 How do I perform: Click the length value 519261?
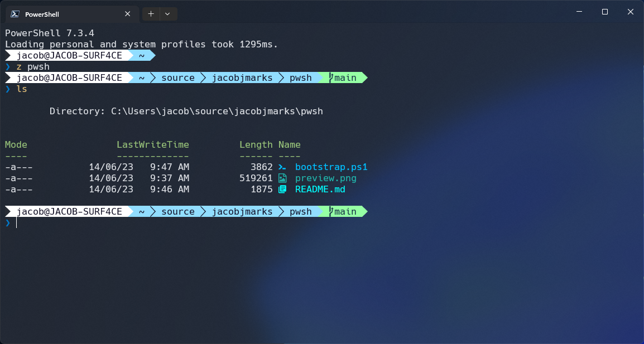256,178
